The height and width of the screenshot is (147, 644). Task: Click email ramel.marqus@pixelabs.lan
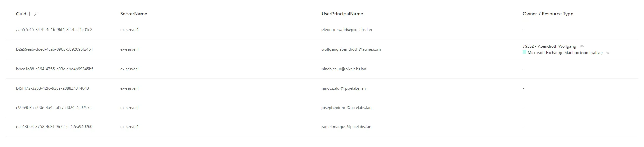click(x=346, y=127)
